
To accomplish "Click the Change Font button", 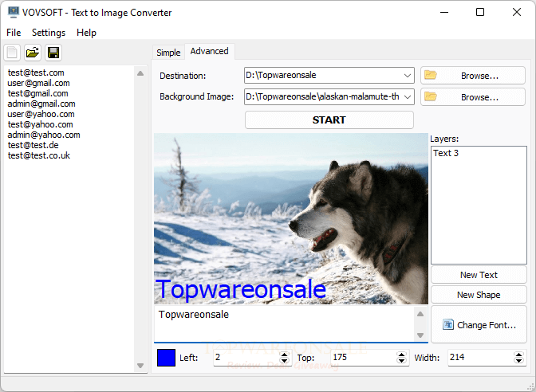I will (479, 324).
